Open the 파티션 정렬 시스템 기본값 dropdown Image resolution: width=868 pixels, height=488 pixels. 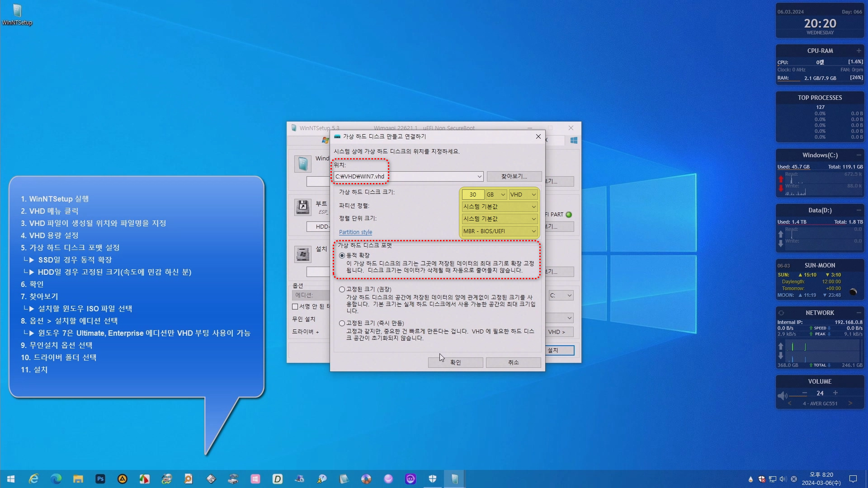(500, 206)
